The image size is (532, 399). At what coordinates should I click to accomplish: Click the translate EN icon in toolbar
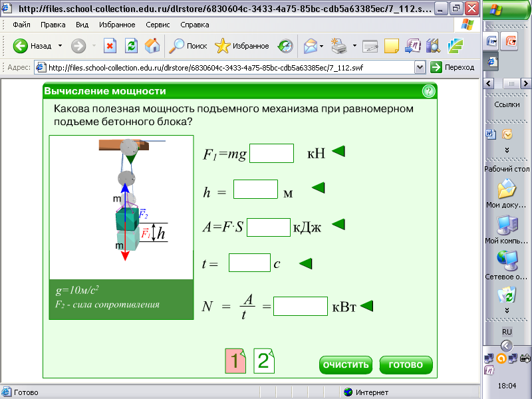(412, 46)
